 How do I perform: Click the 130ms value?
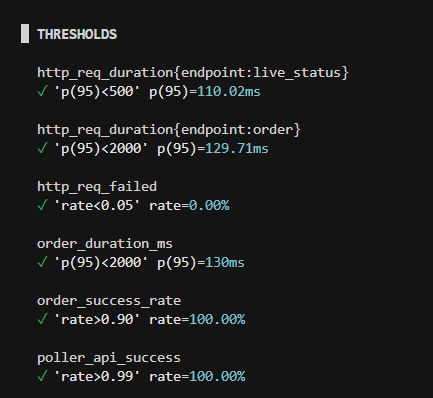225,262
